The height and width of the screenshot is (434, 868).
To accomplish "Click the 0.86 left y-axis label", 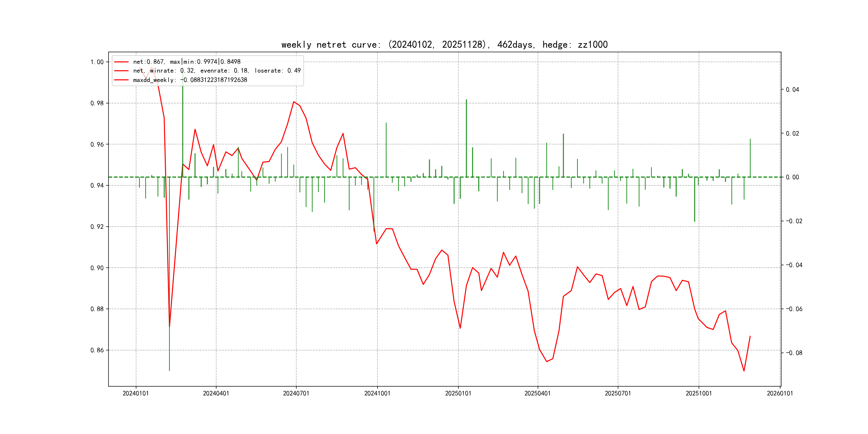I will click(x=97, y=350).
